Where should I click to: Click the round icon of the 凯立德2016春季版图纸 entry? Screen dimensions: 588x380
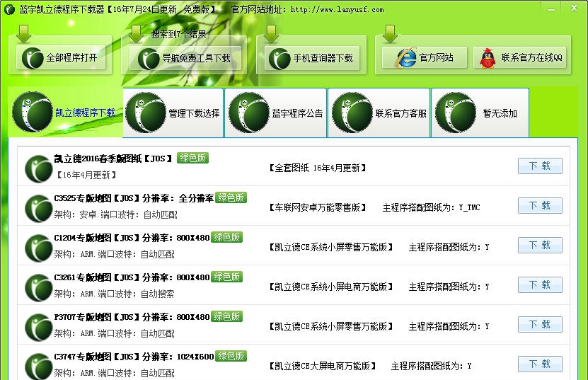38,168
